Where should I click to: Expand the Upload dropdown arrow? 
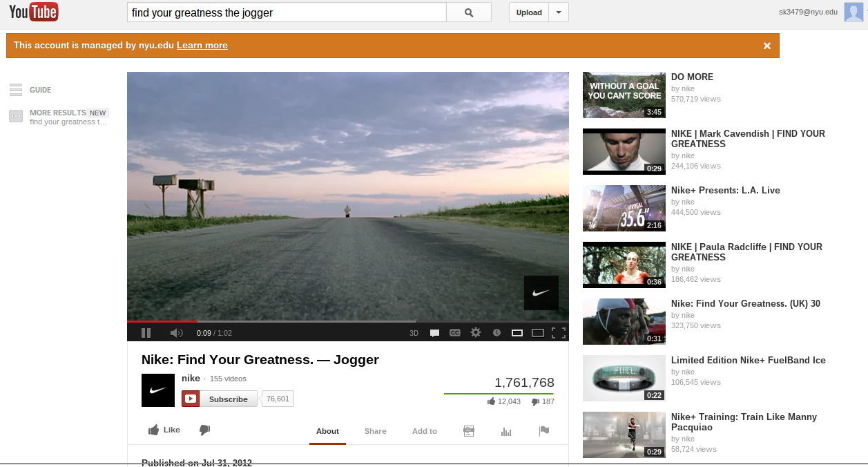coord(559,12)
